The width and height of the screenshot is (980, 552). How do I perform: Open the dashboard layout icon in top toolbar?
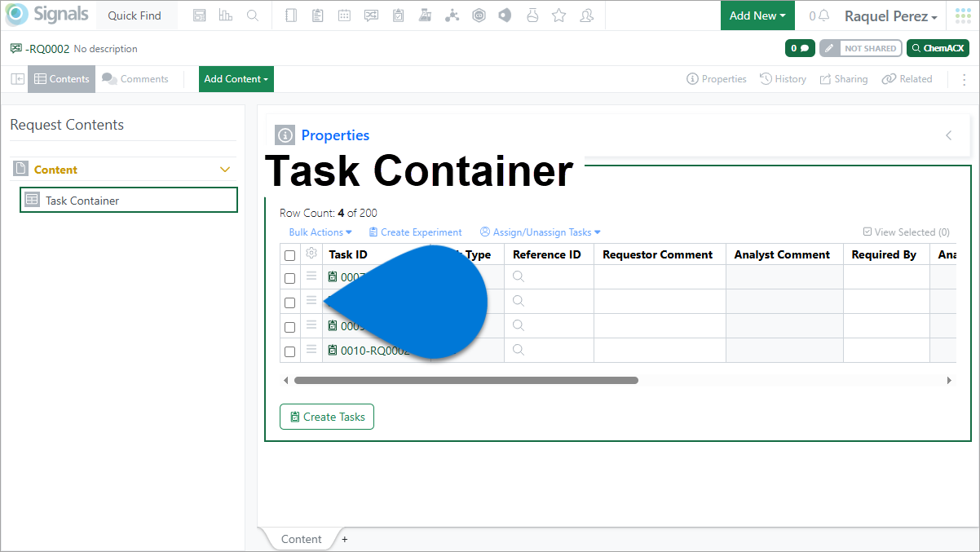pyautogui.click(x=200, y=15)
